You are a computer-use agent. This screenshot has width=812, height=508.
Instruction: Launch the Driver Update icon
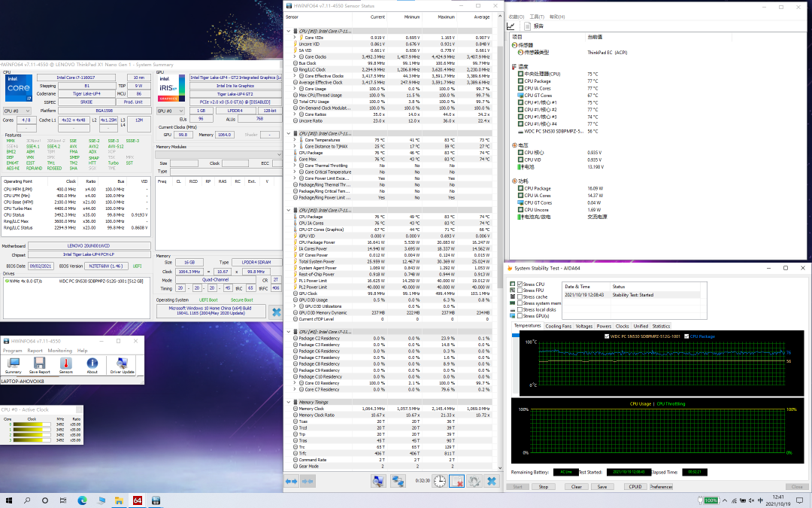(x=122, y=364)
